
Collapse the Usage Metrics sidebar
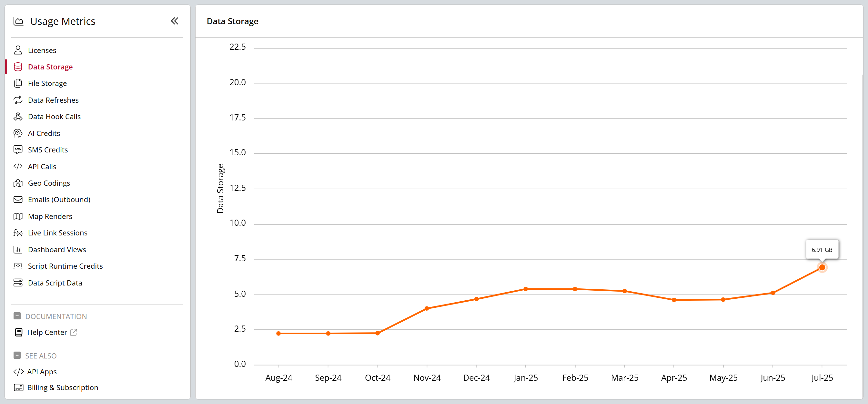click(174, 21)
